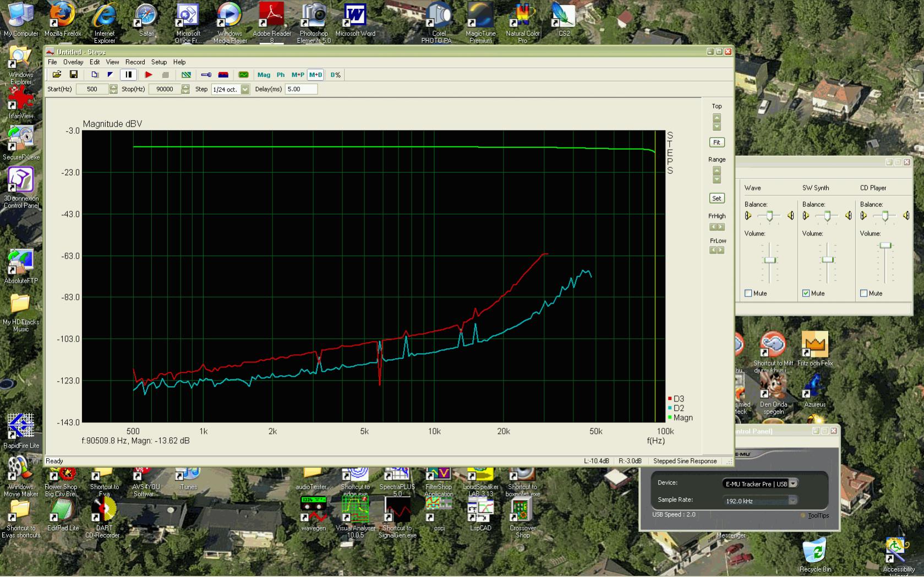The height and width of the screenshot is (577, 924).
Task: Open a file with the folder toolbar icon
Action: tap(57, 75)
